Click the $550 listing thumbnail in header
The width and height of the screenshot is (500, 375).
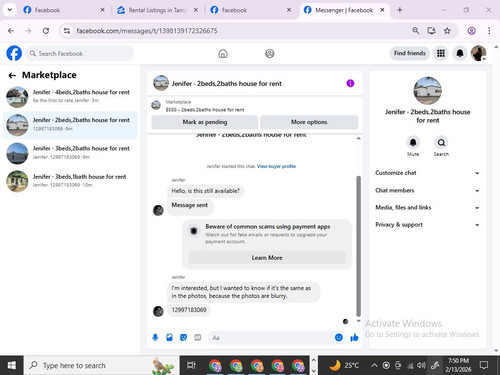click(156, 105)
